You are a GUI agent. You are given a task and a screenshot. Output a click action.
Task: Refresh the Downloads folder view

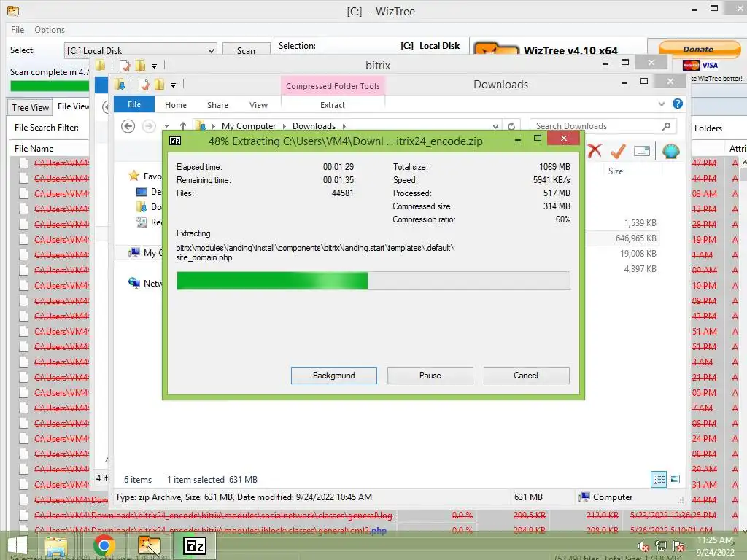pyautogui.click(x=511, y=126)
